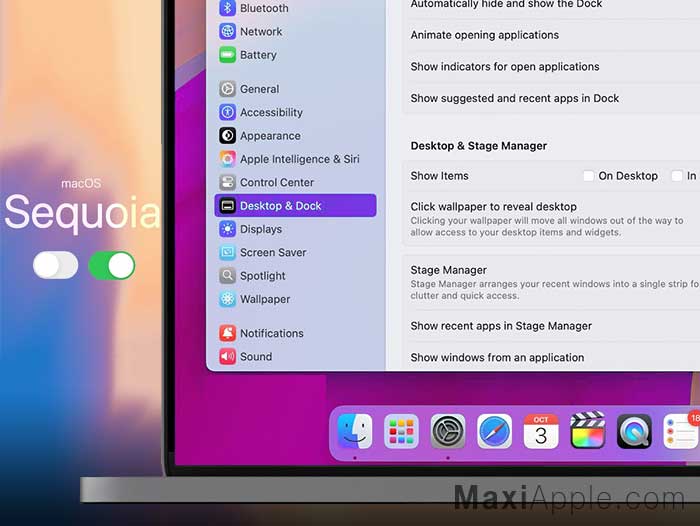Click the Displays sun icon
This screenshot has width=700, height=526.
227,229
